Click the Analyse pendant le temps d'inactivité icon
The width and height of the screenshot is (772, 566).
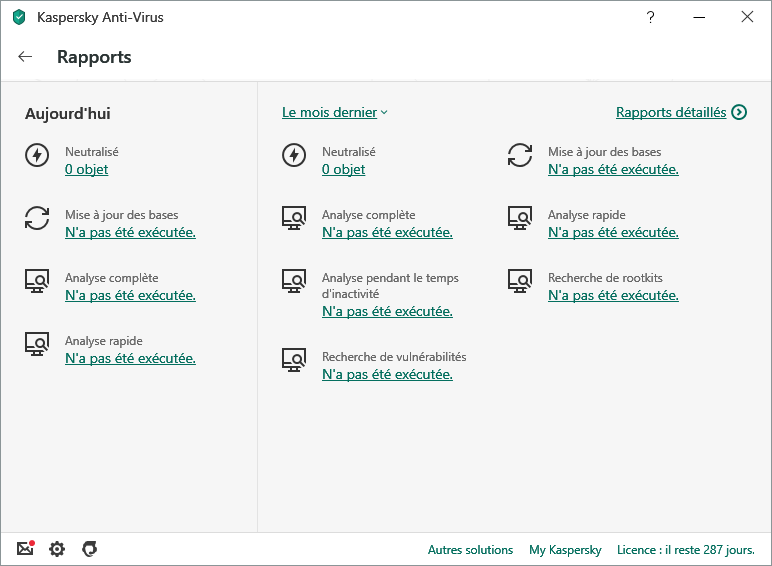point(294,281)
